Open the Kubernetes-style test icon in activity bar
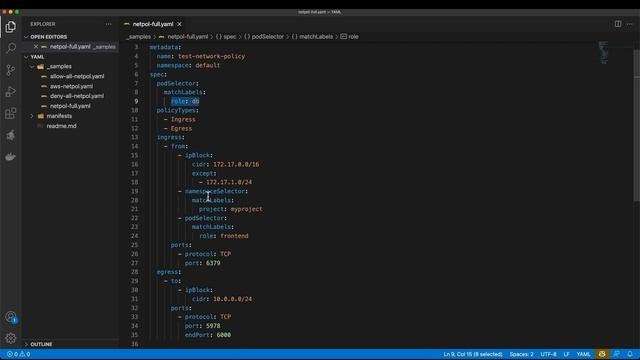 [x=11, y=135]
